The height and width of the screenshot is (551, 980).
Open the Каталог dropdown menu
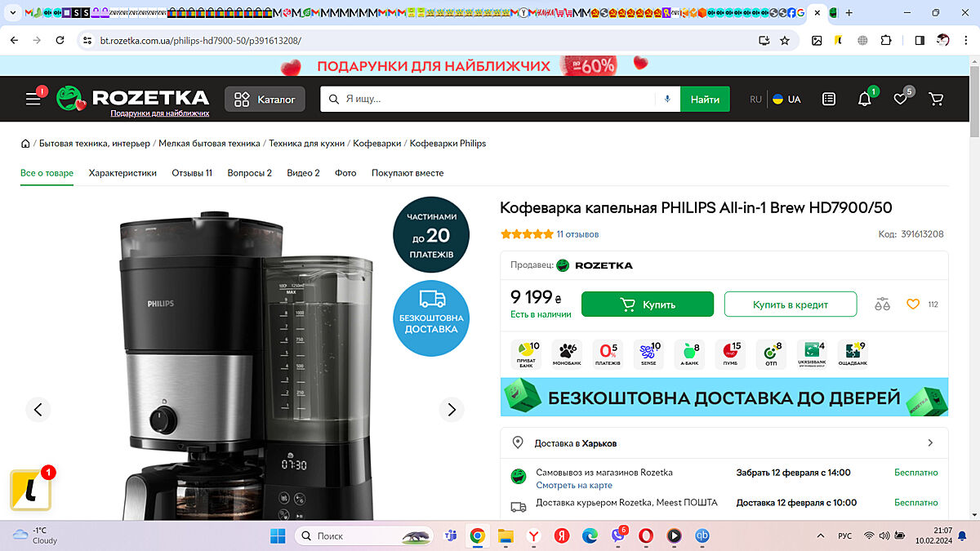tap(265, 100)
